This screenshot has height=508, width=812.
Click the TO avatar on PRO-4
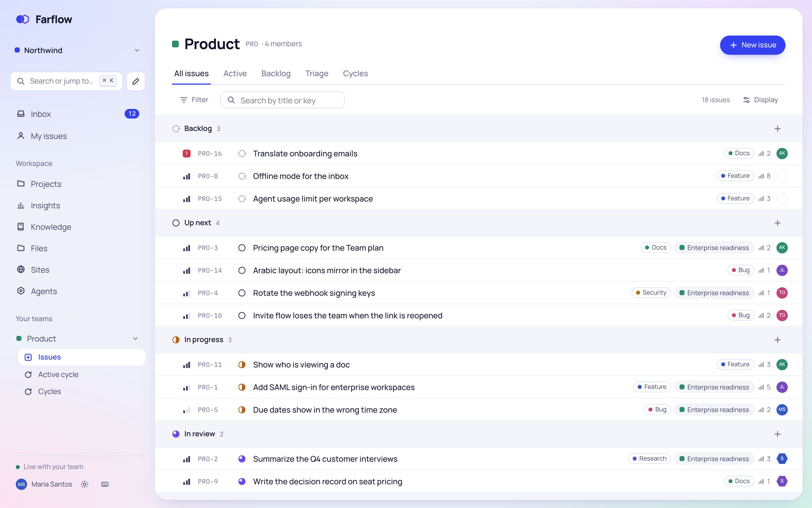[782, 293]
